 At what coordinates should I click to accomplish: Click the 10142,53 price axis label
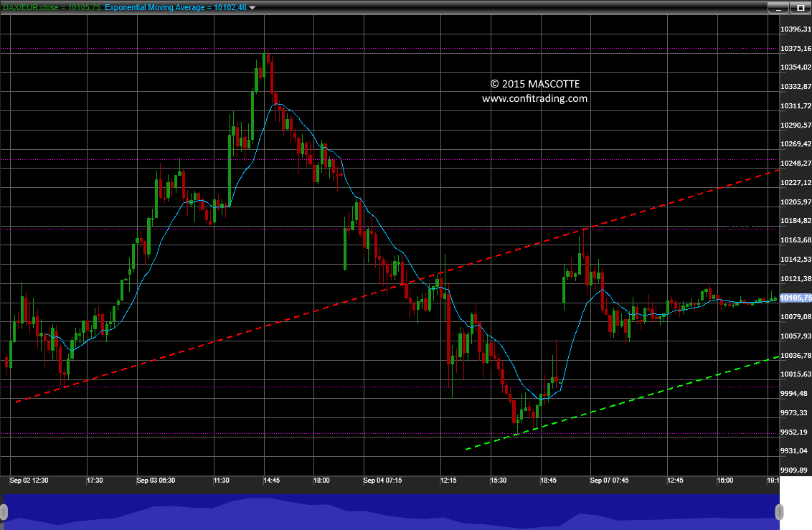coord(796,259)
